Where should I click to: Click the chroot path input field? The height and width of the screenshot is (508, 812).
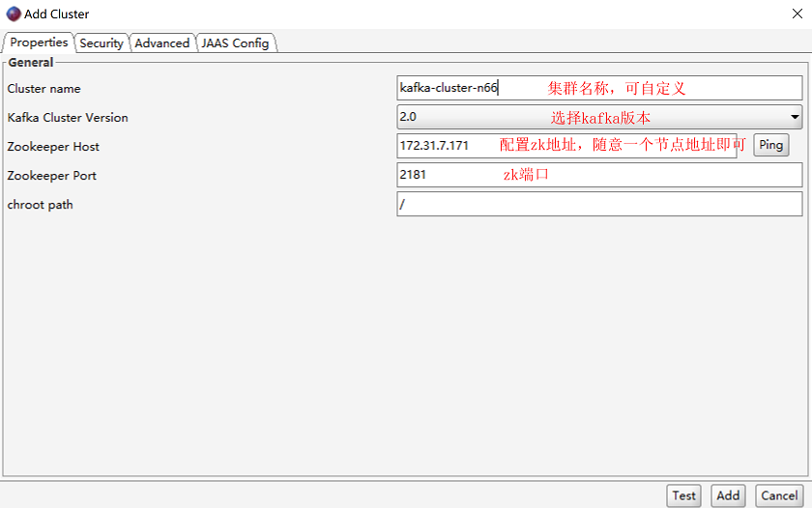pos(599,204)
